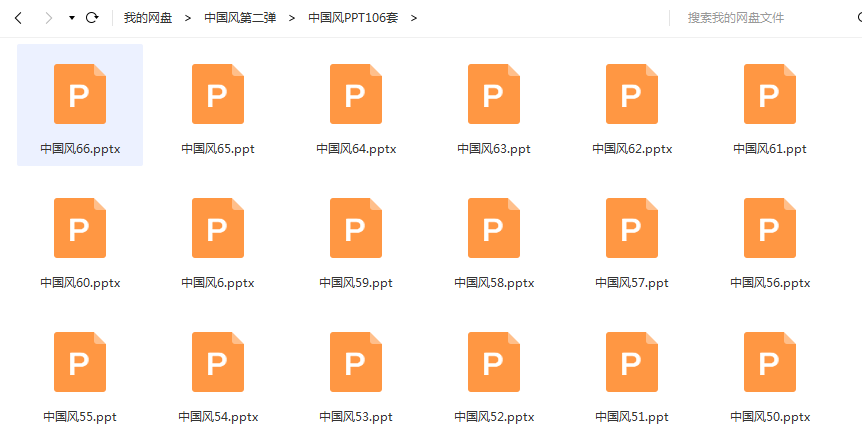Click the file name text 中国风6.pptx
862x445 pixels.
[218, 283]
